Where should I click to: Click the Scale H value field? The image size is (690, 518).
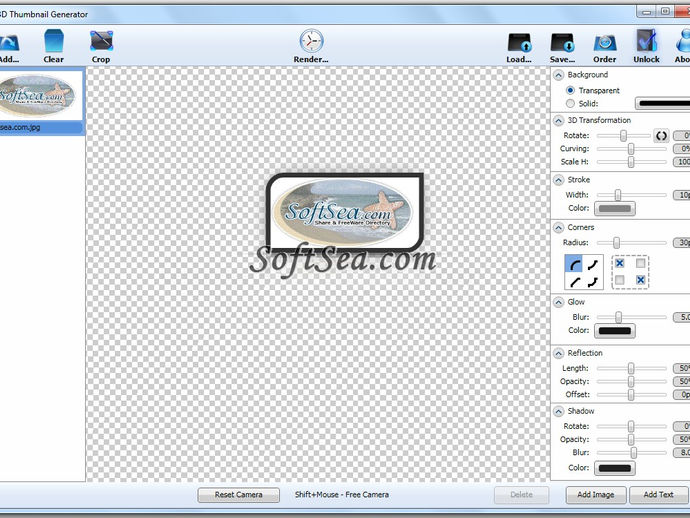(x=682, y=162)
